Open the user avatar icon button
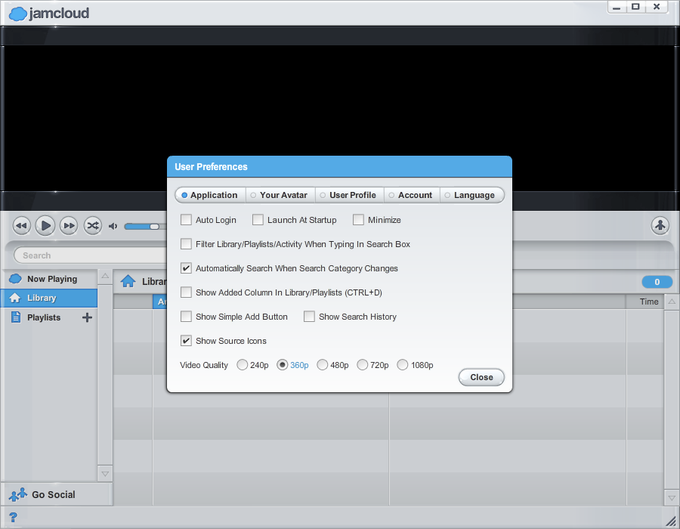Screen dimensions: 680x529 [660, 225]
